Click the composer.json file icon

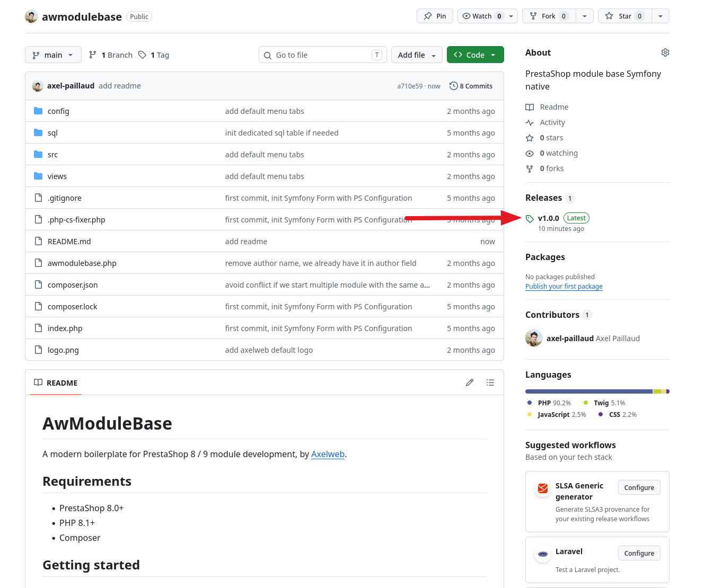point(38,284)
